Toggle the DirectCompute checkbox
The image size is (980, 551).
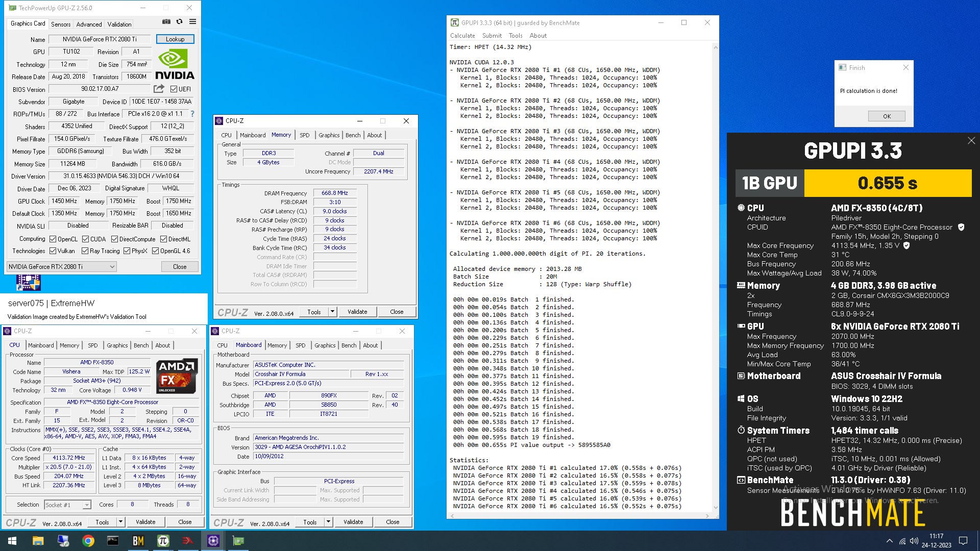[x=114, y=239]
